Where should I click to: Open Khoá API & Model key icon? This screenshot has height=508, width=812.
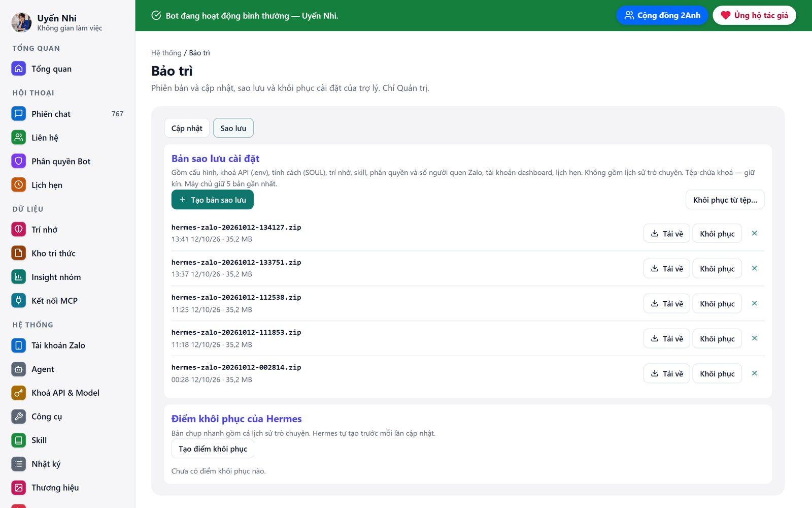(19, 393)
